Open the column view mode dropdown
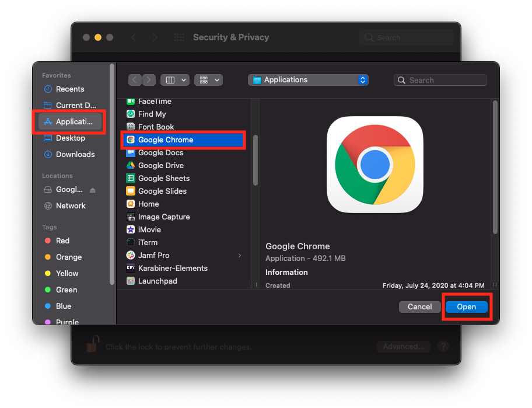Image resolution: width=532 pixels, height=408 pixels. [x=175, y=80]
